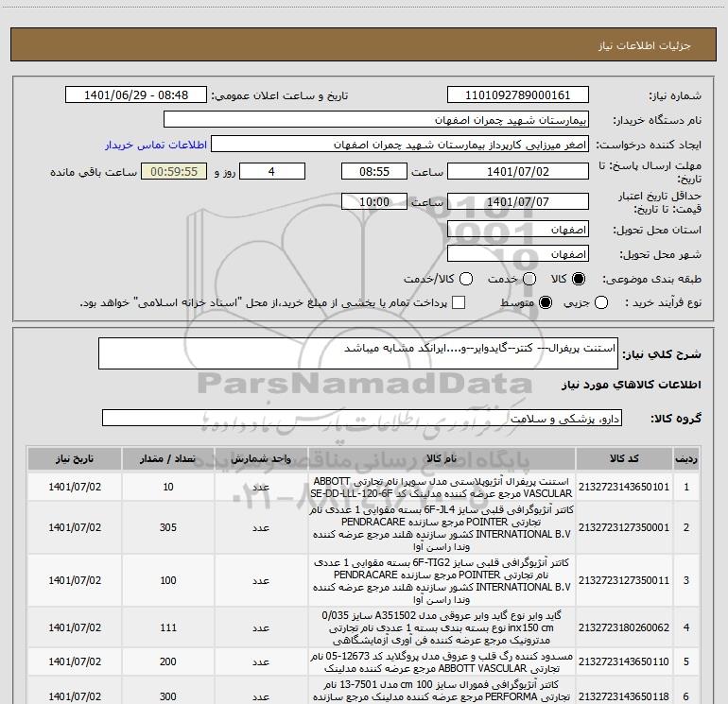This screenshot has height=704, width=728.
Task: Click the price validity date 1401/07/07 field
Action: [518, 202]
